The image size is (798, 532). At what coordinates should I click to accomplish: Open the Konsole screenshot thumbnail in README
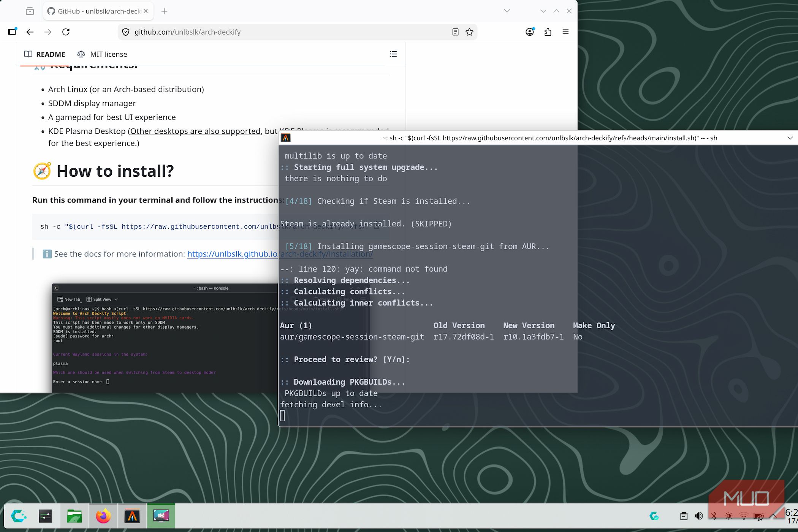click(x=165, y=338)
